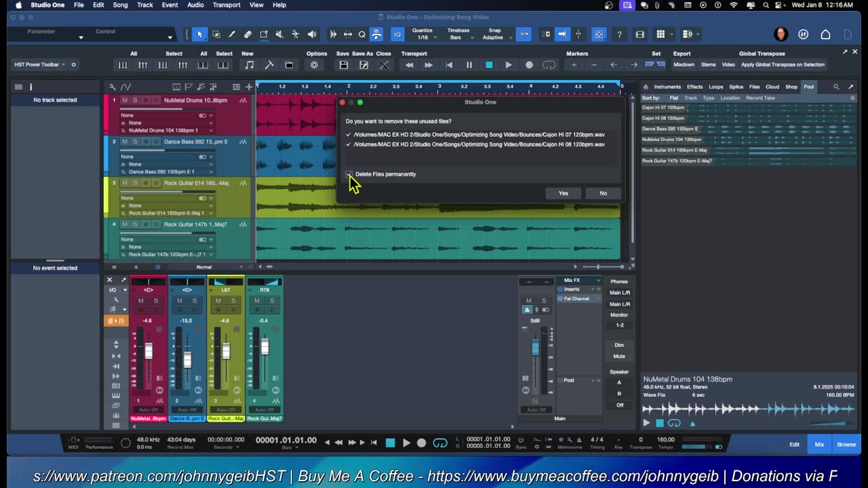Click the Dance Bass channel fader
This screenshot has height=488, width=868.
(187, 359)
